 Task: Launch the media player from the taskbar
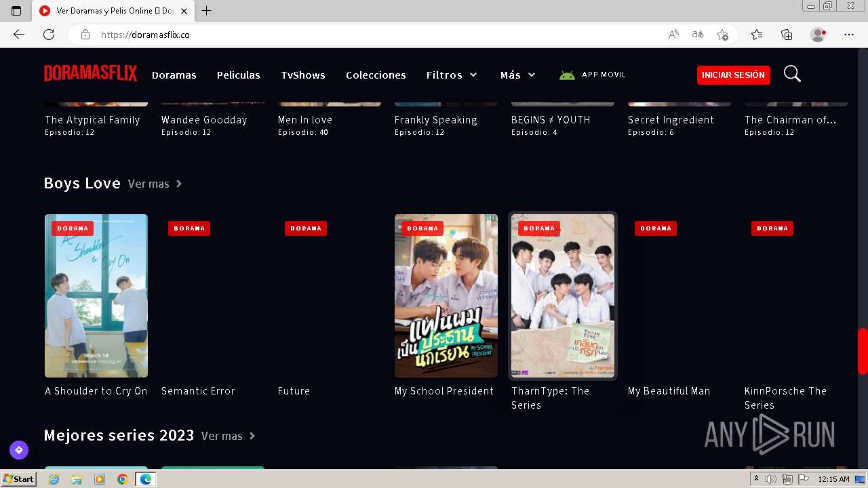[100, 479]
